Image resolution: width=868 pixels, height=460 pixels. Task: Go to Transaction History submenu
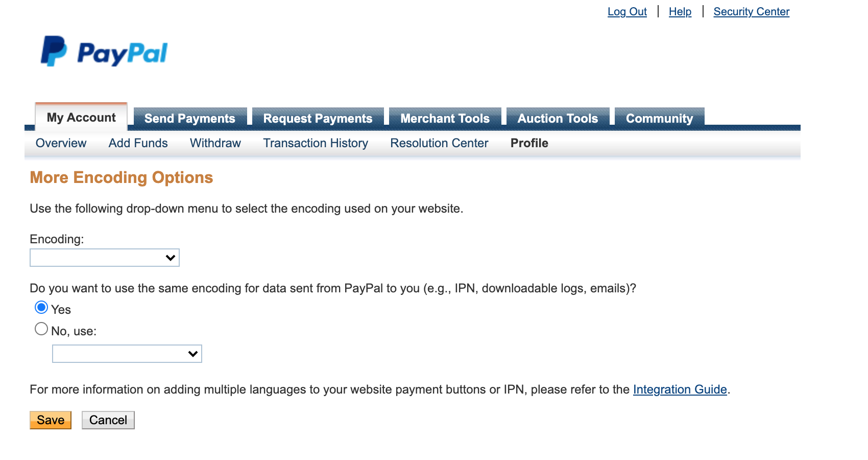click(316, 143)
